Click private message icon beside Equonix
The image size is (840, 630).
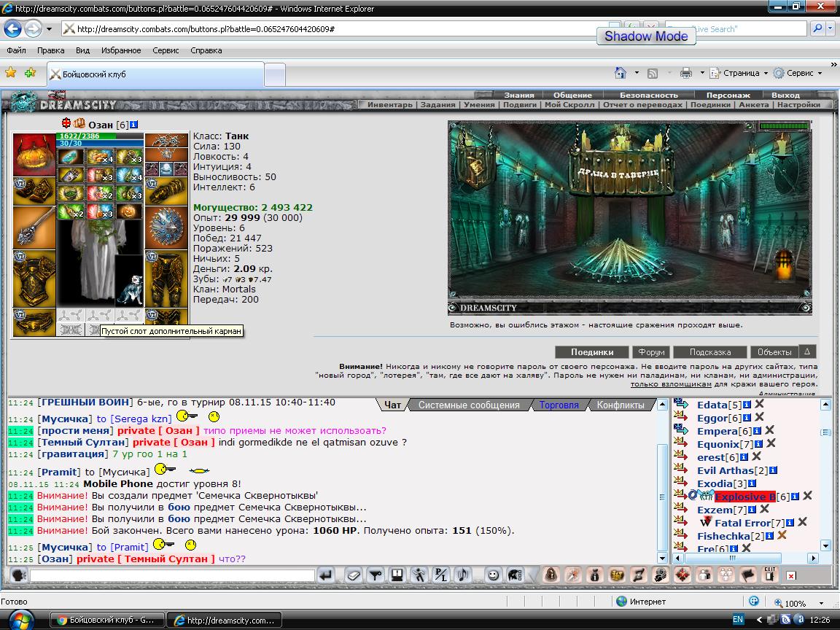tap(680, 443)
